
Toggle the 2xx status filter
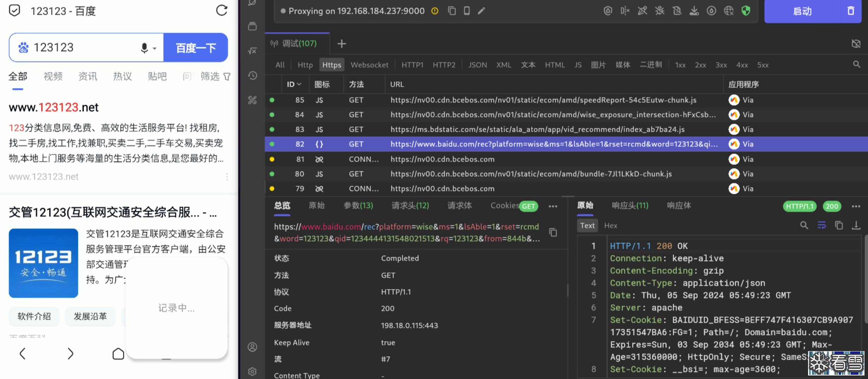(701, 65)
